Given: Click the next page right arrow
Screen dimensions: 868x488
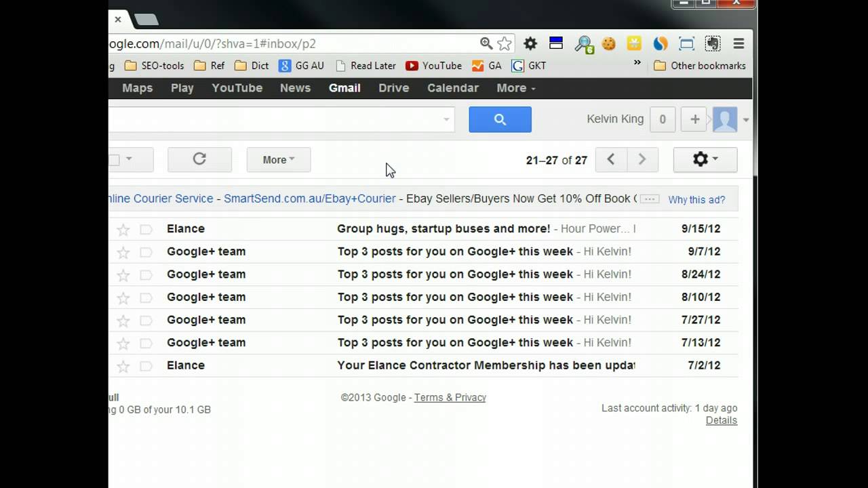Looking at the screenshot, I should [642, 159].
